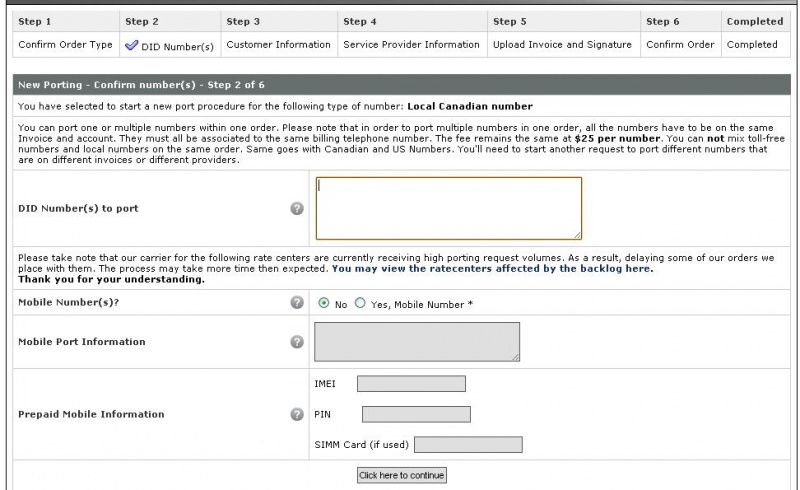Viewport: 800px width, 490px height.
Task: Click the resize grip of DID text area
Action: coord(577,235)
